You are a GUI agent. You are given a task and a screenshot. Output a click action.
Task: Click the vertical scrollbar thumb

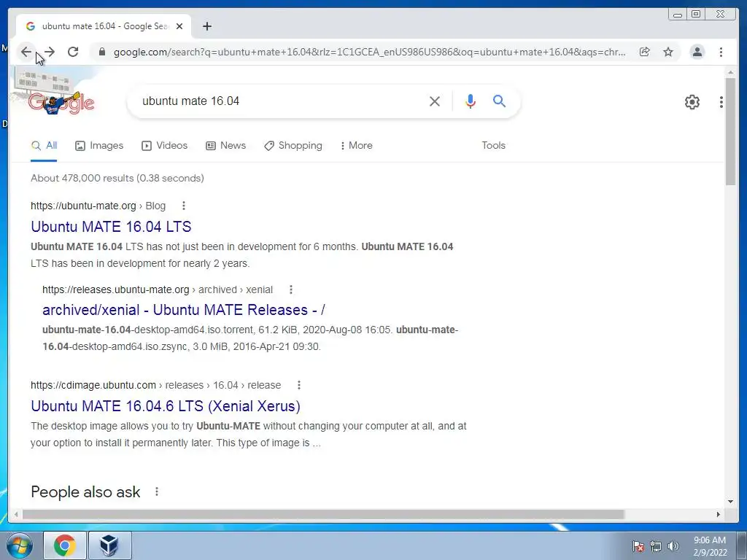tap(731, 131)
